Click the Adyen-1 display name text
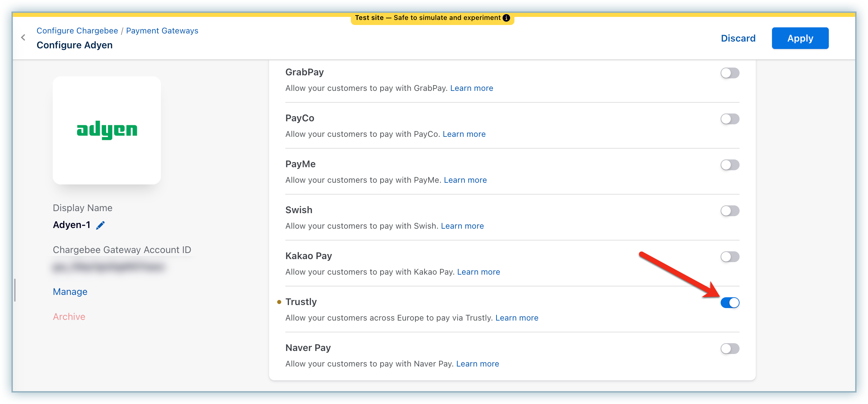This screenshot has height=404, width=868. tap(72, 225)
